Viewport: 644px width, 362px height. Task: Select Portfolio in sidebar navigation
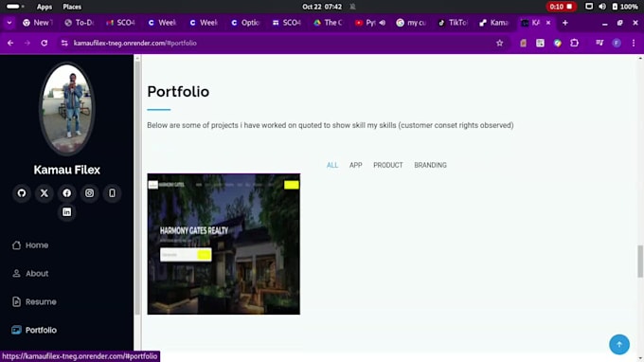[x=34, y=330]
